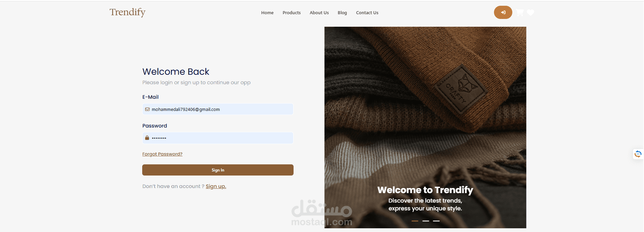Focus the Password input field
Screen dimensions: 644x232
coord(218,138)
